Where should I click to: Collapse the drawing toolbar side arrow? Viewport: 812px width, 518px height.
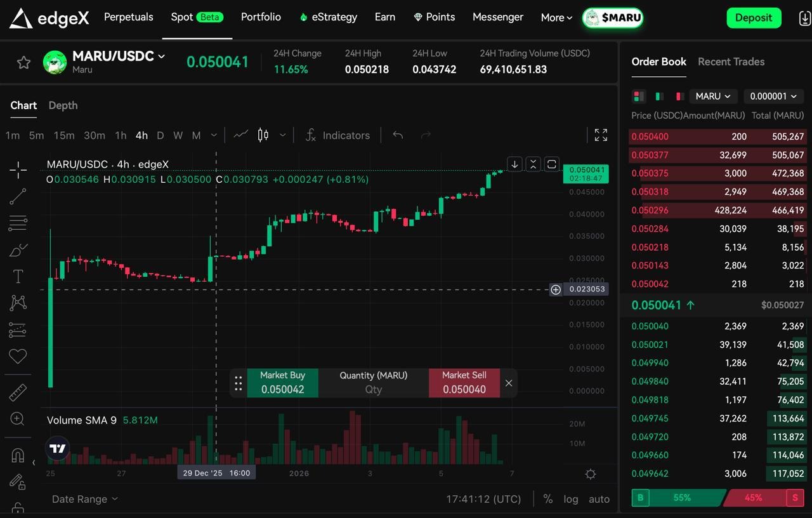(x=34, y=463)
